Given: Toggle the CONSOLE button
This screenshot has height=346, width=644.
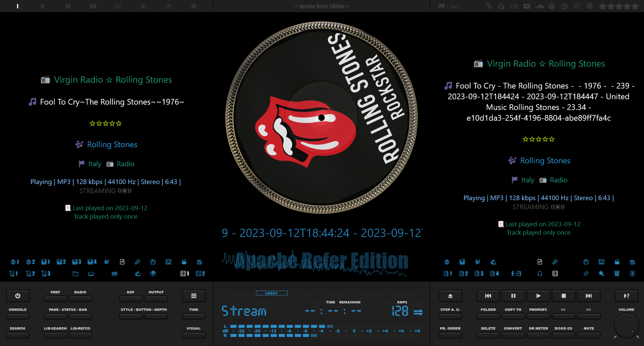Looking at the screenshot, I should [x=18, y=316].
